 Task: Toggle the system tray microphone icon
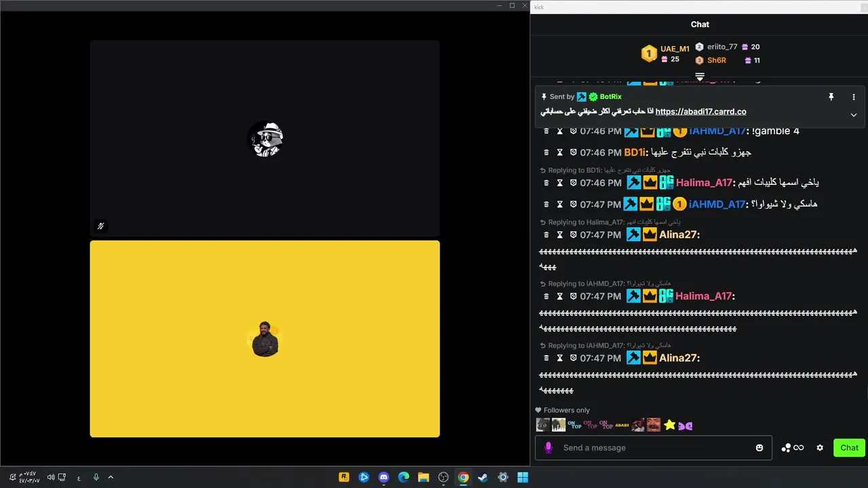[96, 477]
